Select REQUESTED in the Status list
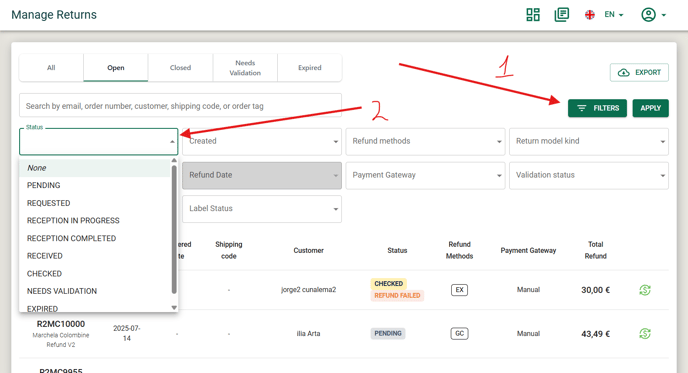This screenshot has height=373, width=688. coord(95,203)
